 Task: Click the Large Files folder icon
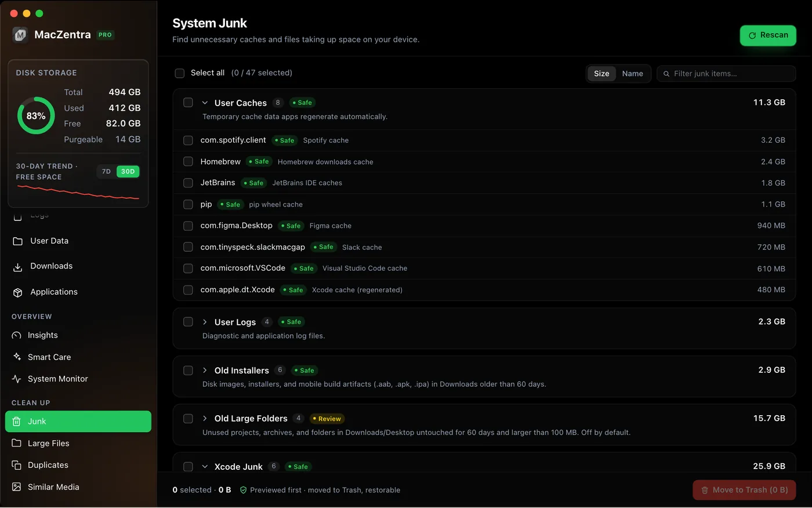click(17, 444)
